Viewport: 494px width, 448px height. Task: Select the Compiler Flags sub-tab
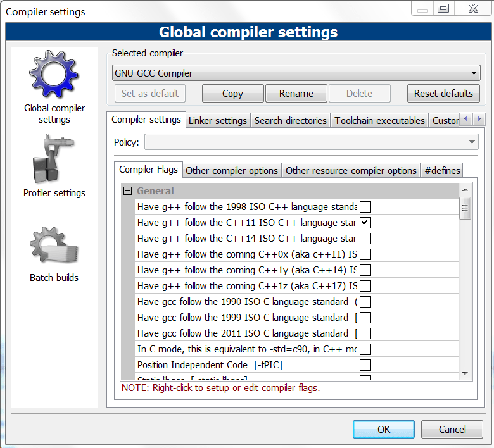[x=148, y=170]
